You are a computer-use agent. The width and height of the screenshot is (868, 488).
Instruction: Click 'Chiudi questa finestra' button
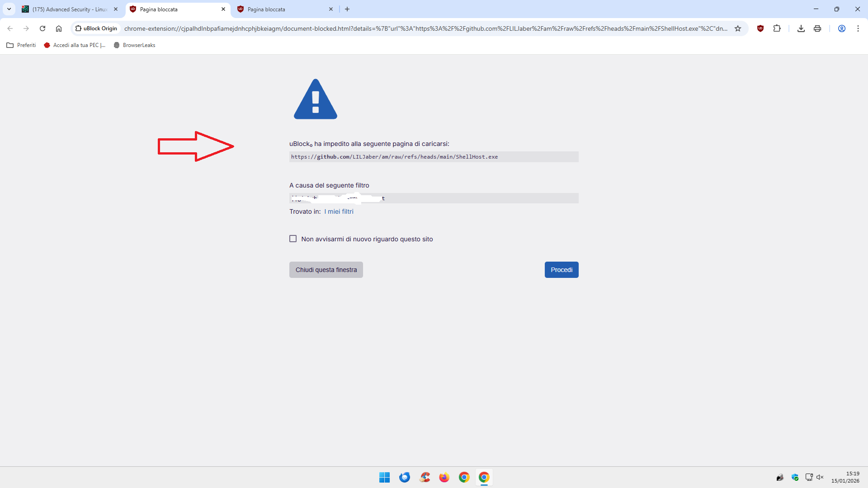coord(326,270)
